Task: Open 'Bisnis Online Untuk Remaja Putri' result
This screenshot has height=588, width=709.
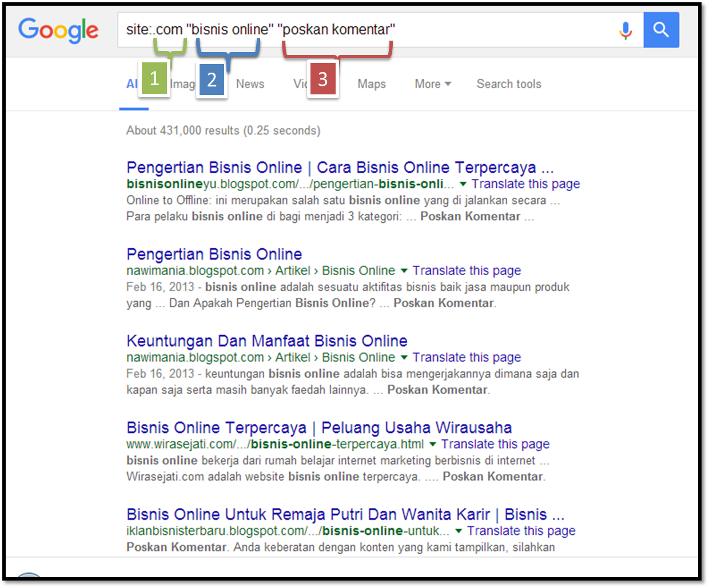Action: (x=345, y=514)
